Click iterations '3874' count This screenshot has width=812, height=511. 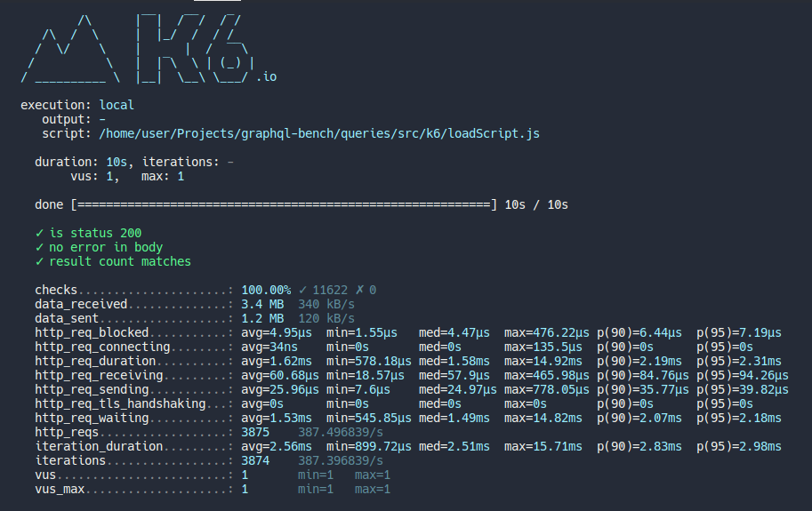(255, 461)
